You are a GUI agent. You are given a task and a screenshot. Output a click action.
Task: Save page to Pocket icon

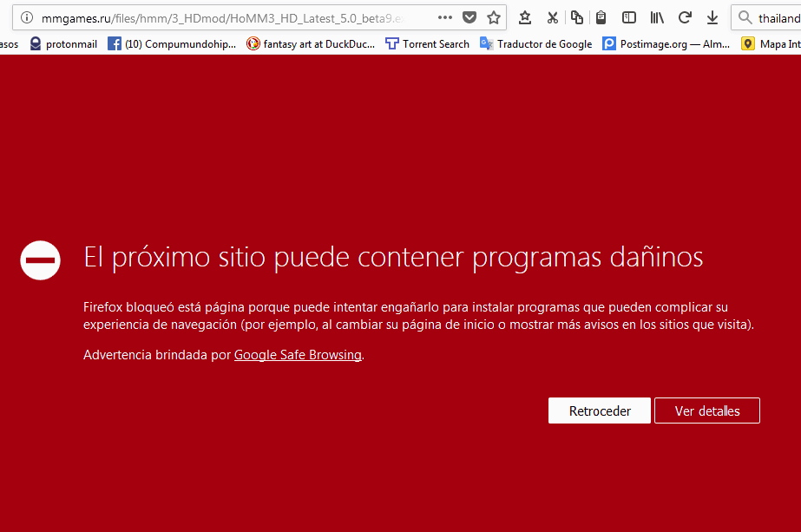469,18
